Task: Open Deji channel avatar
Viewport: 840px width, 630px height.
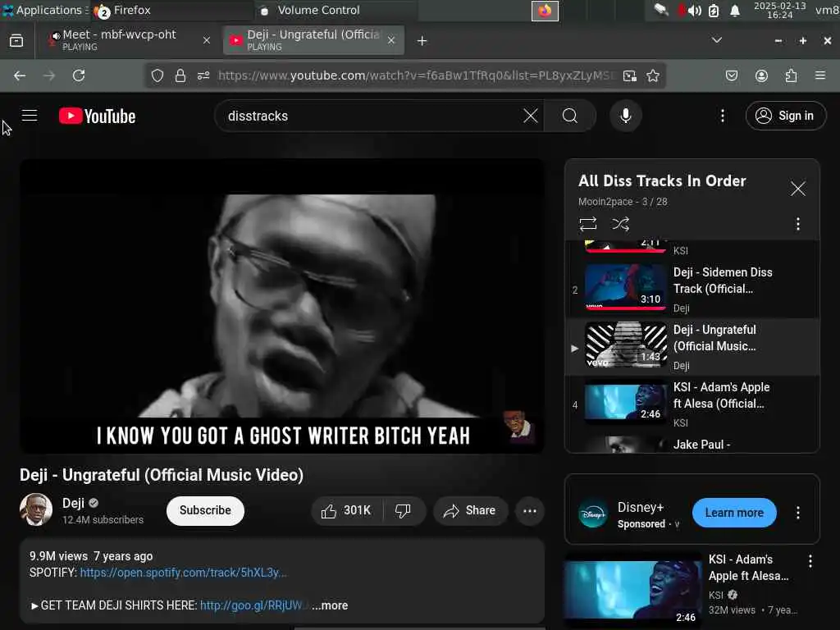Action: [36, 509]
